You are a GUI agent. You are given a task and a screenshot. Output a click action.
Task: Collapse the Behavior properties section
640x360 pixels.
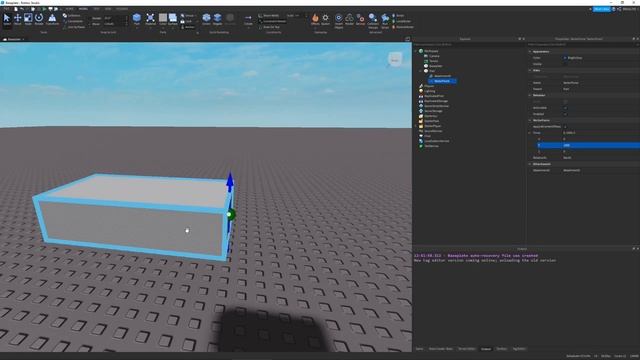pos(530,95)
